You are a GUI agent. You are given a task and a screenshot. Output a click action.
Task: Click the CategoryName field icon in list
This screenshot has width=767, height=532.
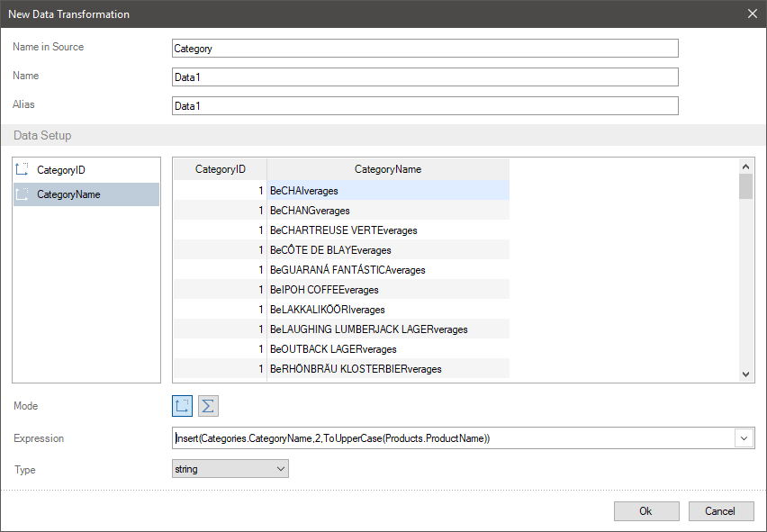23,194
